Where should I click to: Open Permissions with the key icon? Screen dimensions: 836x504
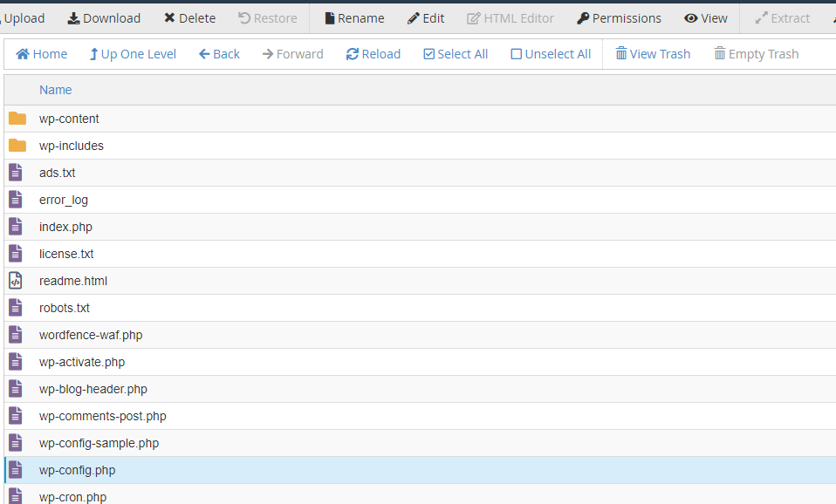[619, 18]
